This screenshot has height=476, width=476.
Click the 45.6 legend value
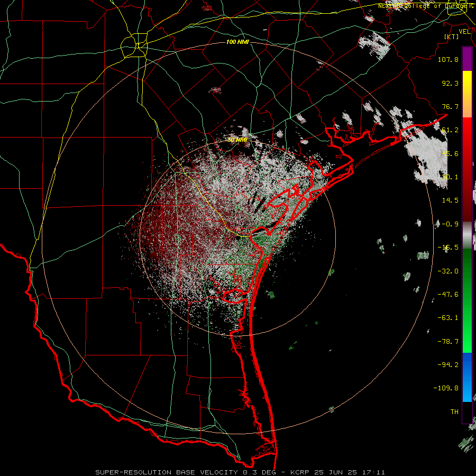[x=450, y=153]
